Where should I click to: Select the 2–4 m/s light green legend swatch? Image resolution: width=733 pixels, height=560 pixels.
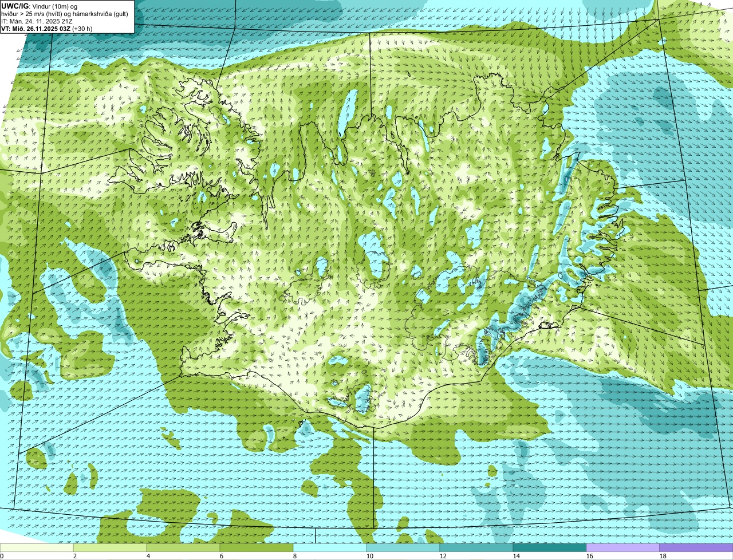[x=110, y=547]
